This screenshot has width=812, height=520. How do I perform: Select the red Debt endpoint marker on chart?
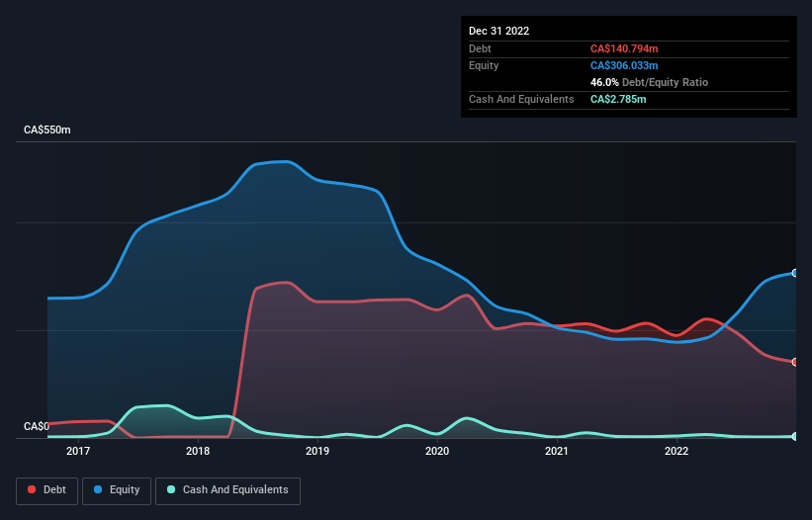[795, 362]
